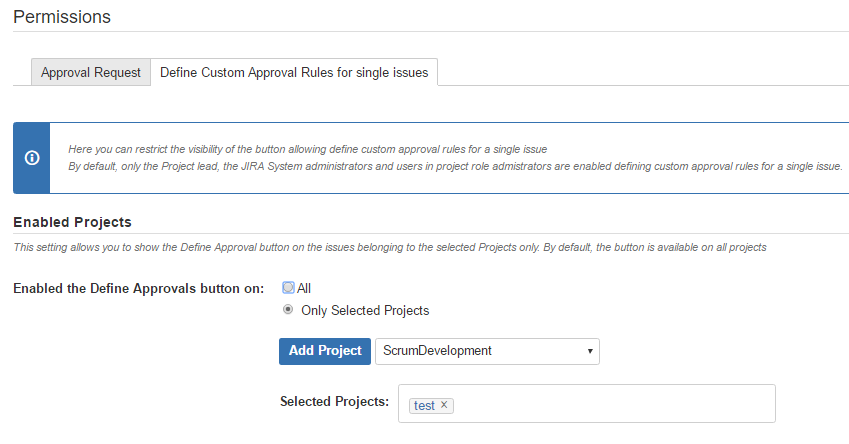Click empty area of Selected Projects field
The image size is (849, 444).
(x=610, y=404)
